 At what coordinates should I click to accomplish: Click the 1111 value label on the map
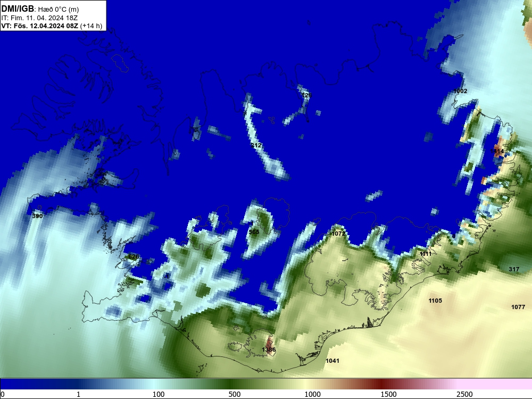click(x=426, y=254)
